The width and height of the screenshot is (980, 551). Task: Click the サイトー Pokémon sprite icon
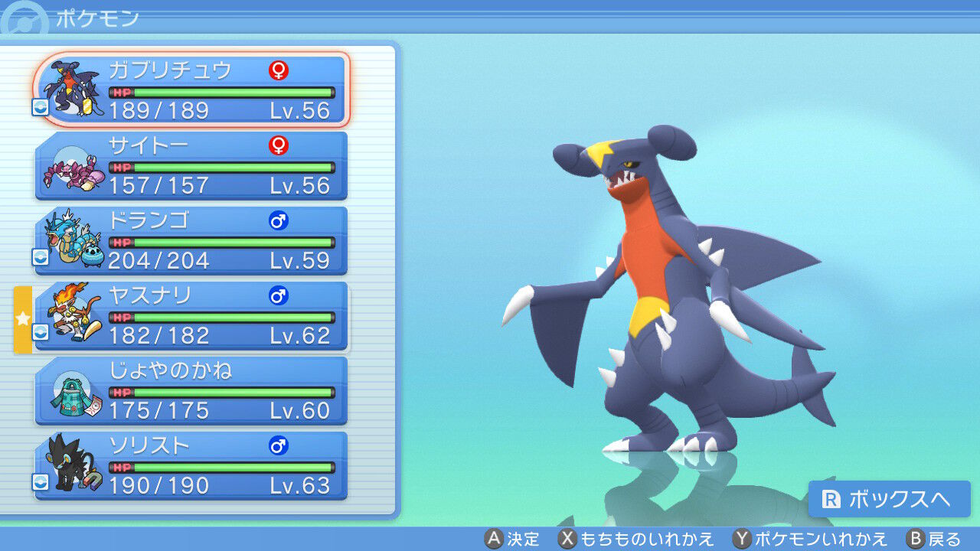(73, 168)
